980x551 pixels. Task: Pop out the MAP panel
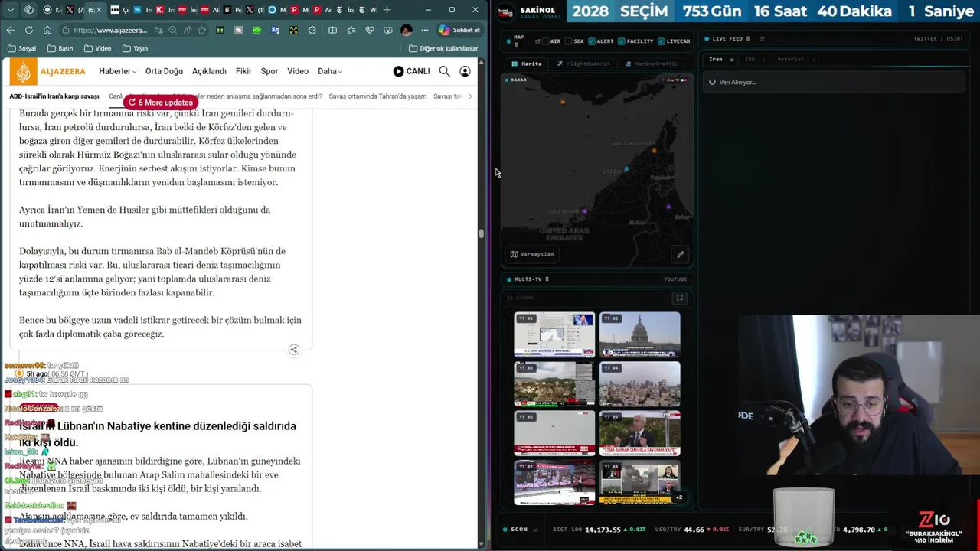point(537,41)
